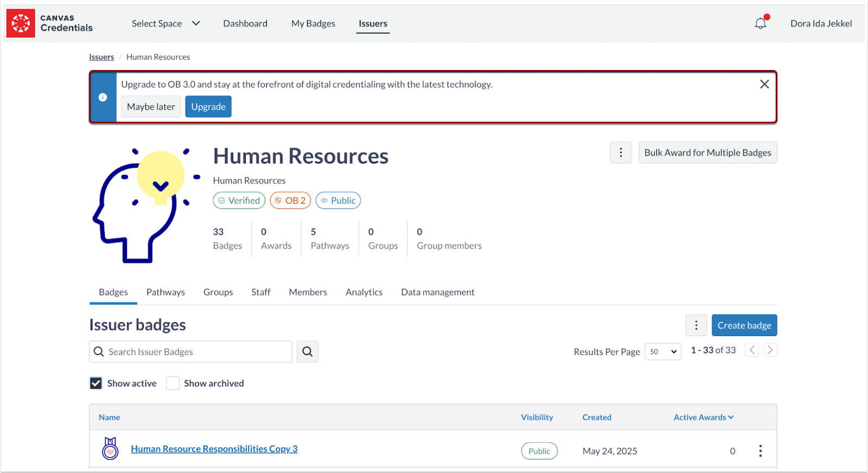Select the Issuers nav item

373,23
